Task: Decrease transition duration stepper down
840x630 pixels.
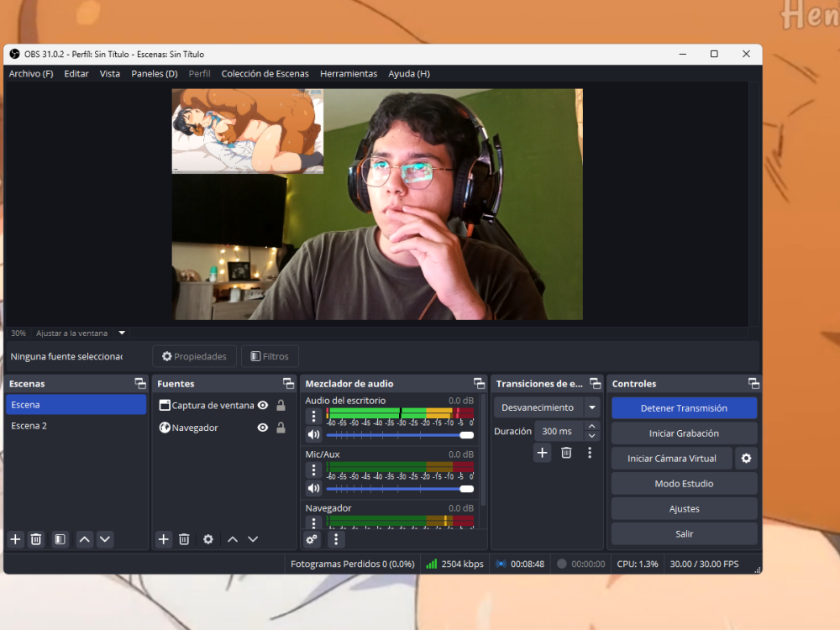Action: point(592,436)
